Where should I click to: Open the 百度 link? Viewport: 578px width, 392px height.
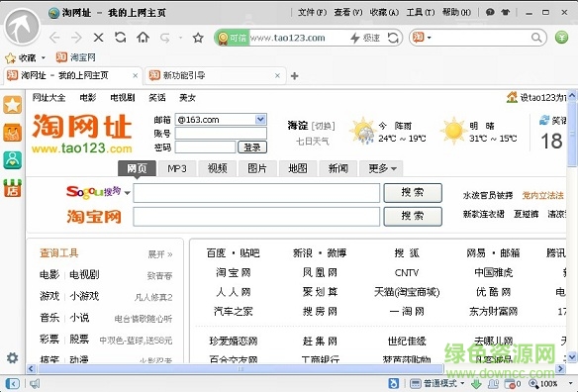(x=216, y=253)
